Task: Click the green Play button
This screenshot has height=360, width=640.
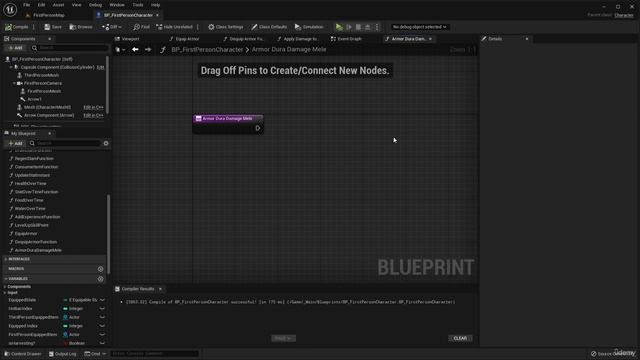Action: 339,27
